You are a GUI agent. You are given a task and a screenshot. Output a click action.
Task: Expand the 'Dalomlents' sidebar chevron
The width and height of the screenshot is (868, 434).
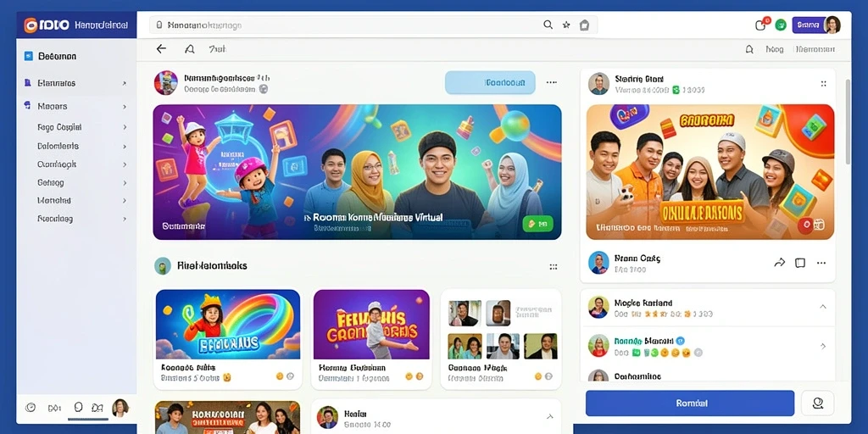[x=124, y=147]
